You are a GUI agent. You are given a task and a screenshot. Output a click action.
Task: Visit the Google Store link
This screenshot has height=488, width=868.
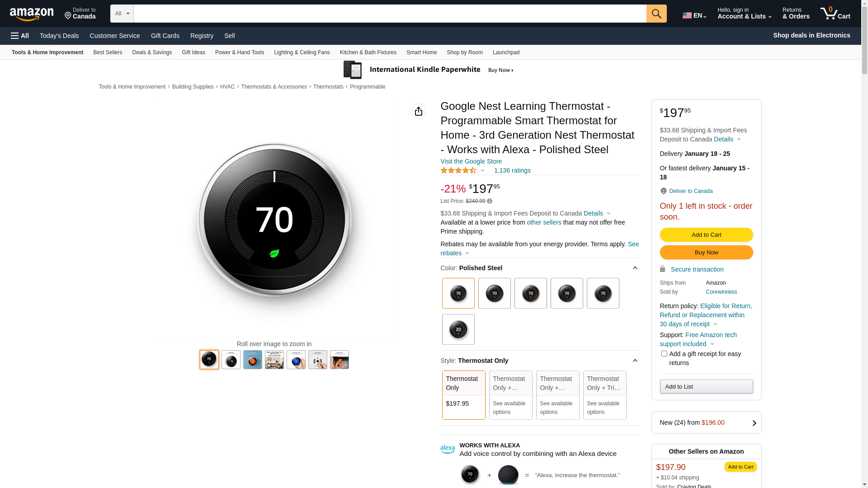471,161
